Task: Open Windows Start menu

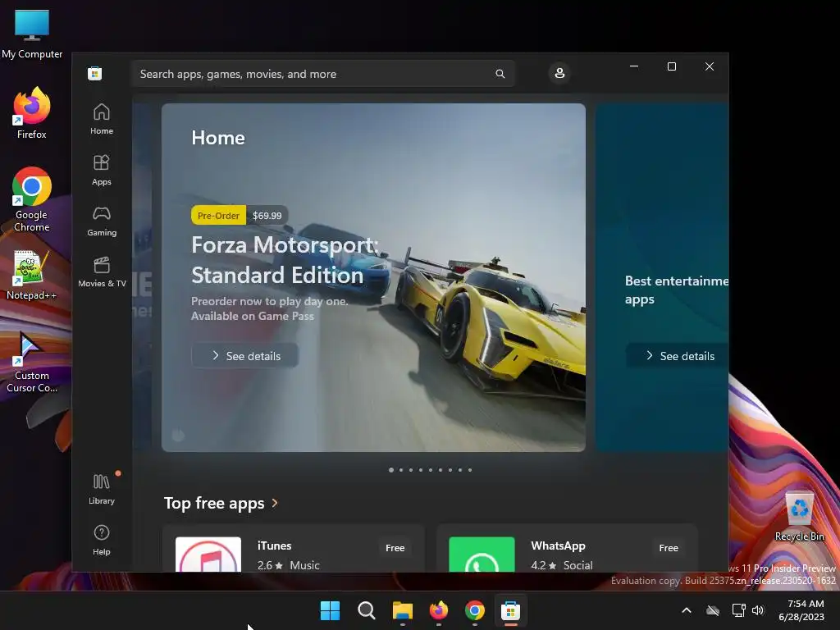Action: [330, 610]
